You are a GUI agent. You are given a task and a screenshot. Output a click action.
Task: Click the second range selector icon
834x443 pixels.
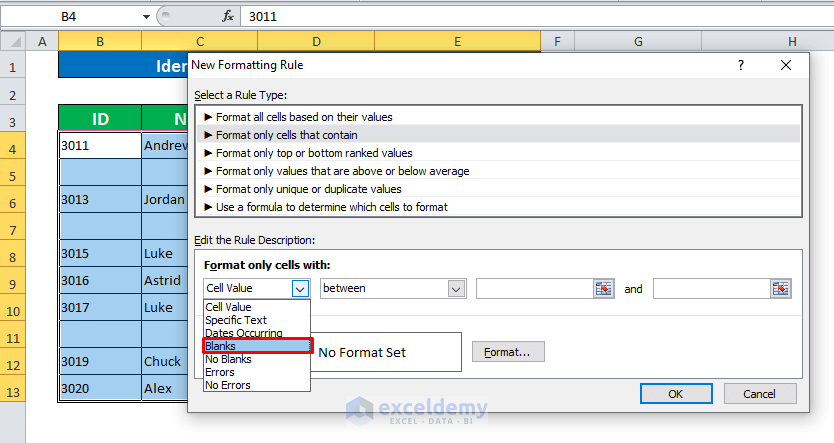pos(780,288)
